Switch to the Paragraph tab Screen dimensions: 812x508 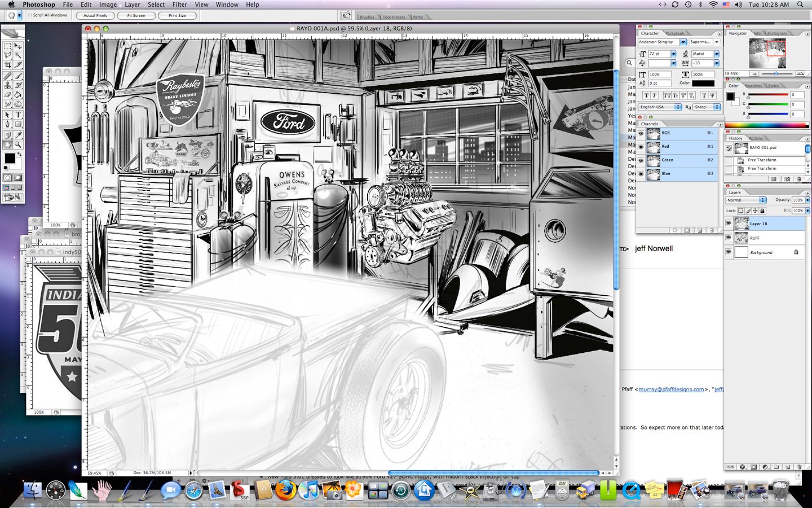tap(675, 33)
